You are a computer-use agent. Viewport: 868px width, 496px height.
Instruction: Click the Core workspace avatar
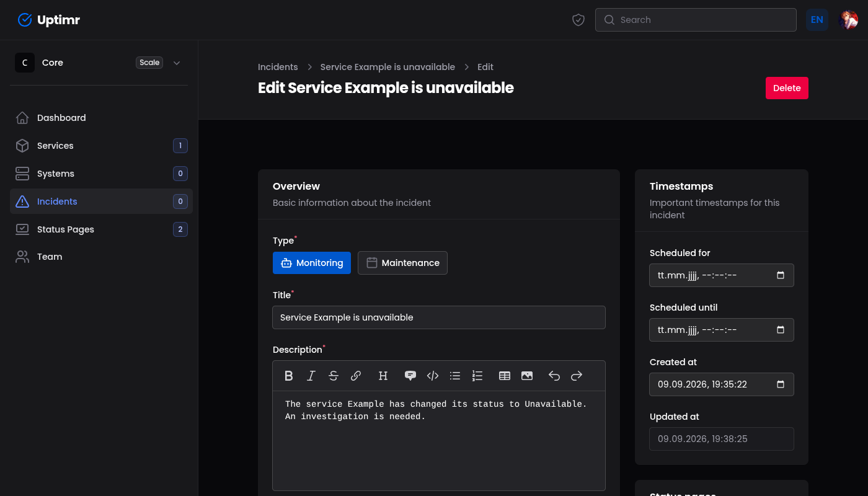(25, 63)
